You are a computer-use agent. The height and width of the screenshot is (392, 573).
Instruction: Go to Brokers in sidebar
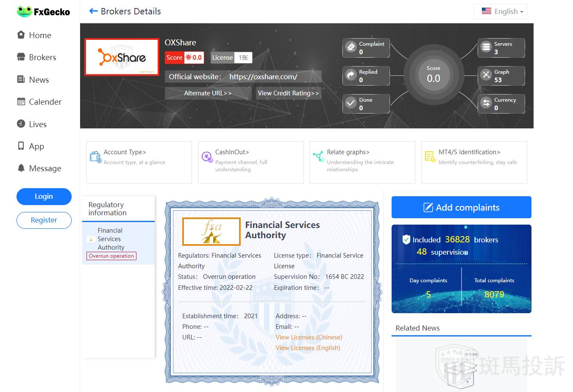pos(42,57)
